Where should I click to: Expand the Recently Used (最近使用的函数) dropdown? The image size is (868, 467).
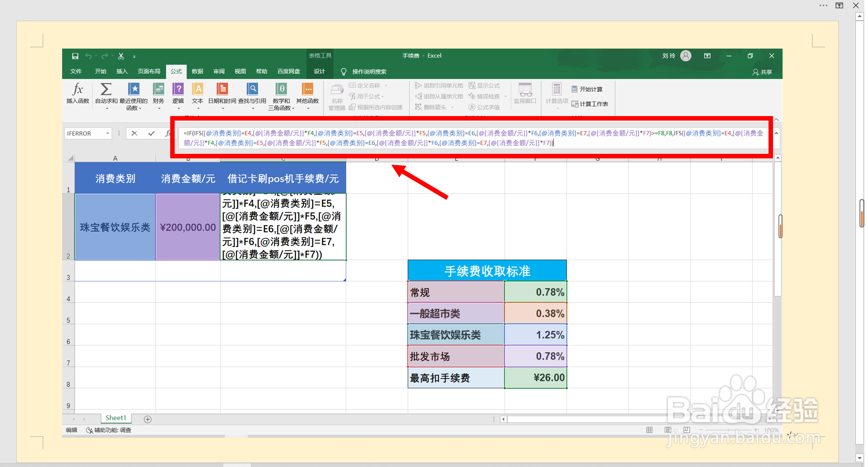click(x=140, y=108)
